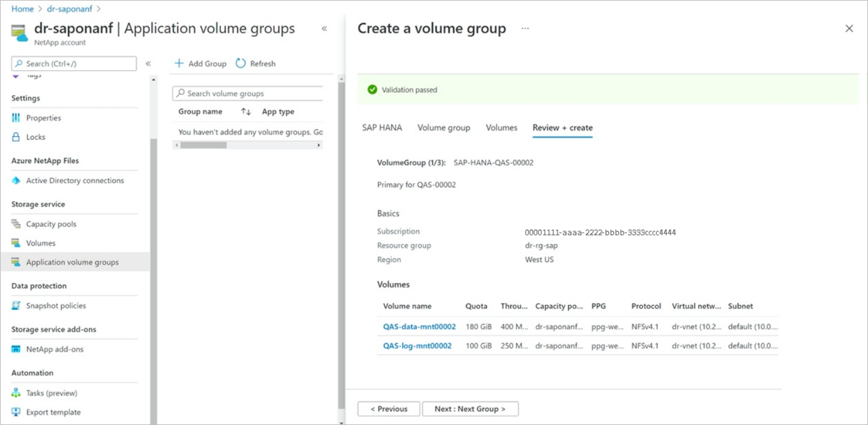The width and height of the screenshot is (868, 425).
Task: Click the Add Group button label
Action: pos(207,64)
